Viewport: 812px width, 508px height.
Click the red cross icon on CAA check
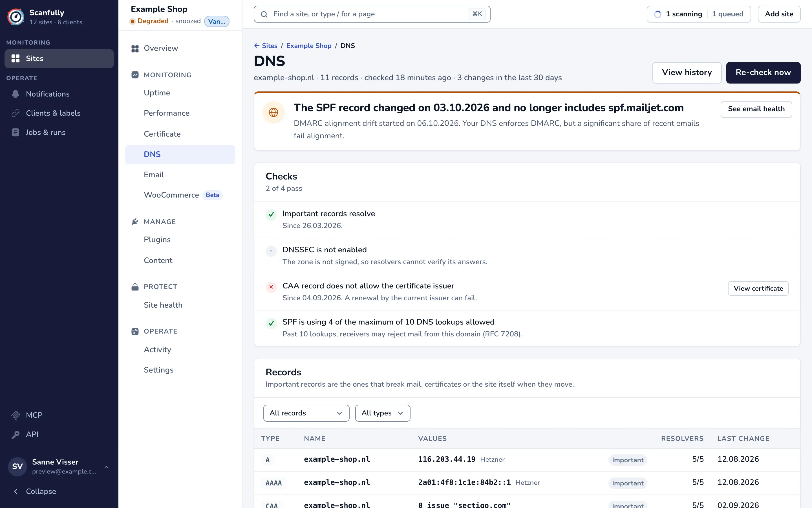click(271, 287)
